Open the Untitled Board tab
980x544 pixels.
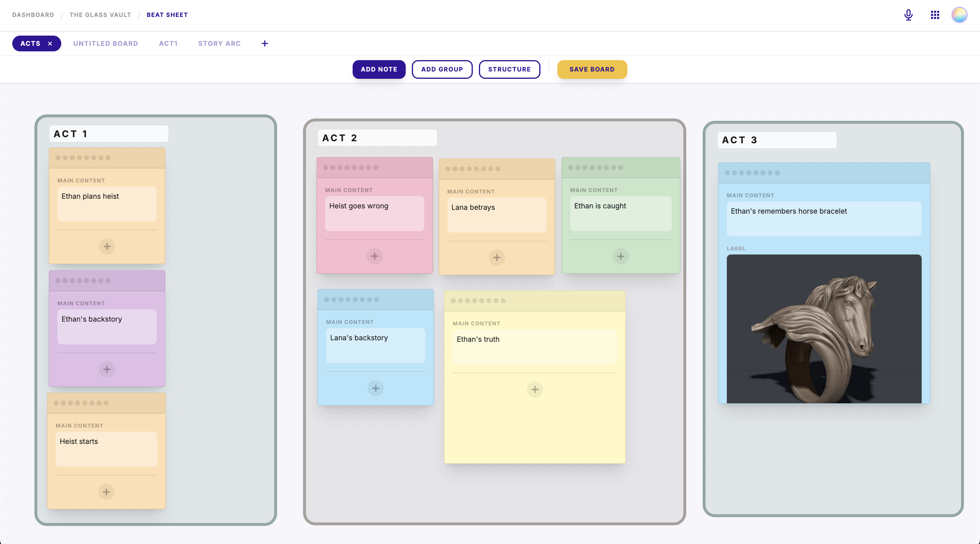(105, 44)
